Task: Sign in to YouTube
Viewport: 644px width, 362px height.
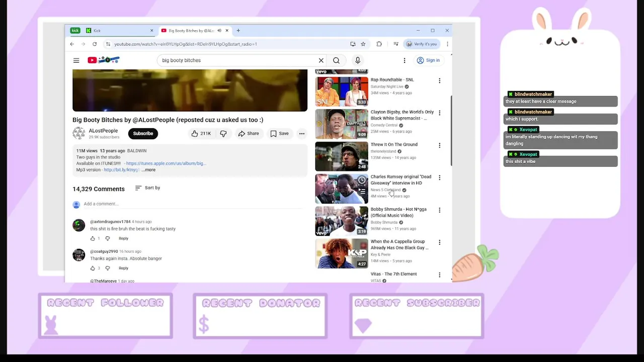Action: [x=429, y=60]
